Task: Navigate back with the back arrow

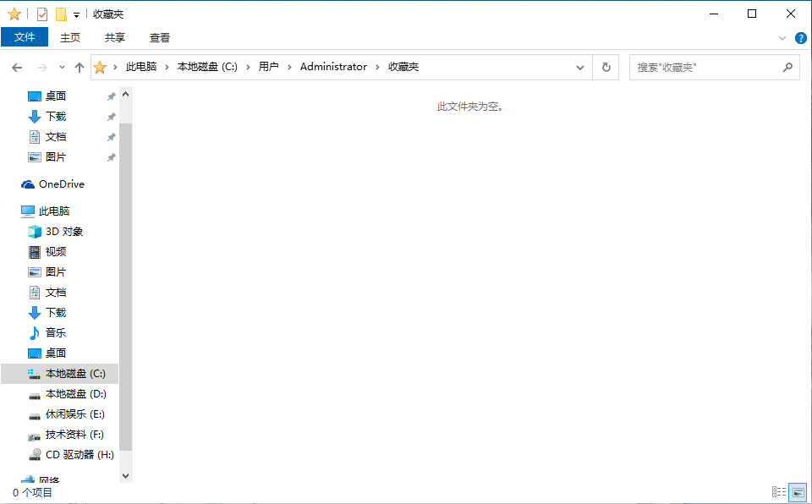Action: pos(17,68)
